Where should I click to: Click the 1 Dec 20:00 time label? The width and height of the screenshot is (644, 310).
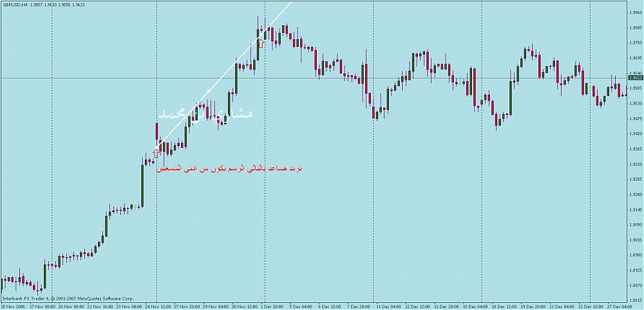265,306
